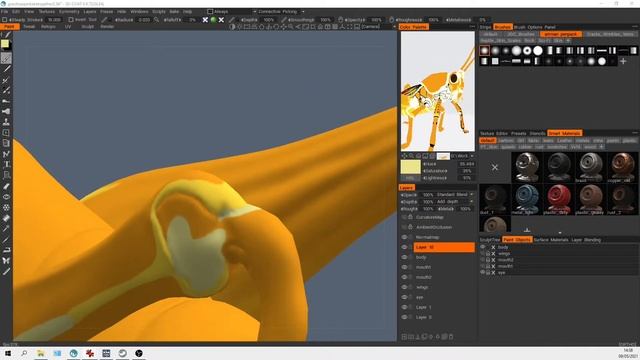Toggle visibility of eye layer
Viewport: 640px width, 360px height.
404,297
